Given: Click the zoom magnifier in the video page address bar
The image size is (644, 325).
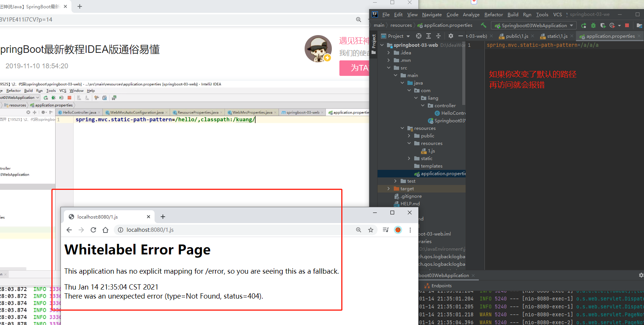Looking at the screenshot, I should [x=358, y=20].
